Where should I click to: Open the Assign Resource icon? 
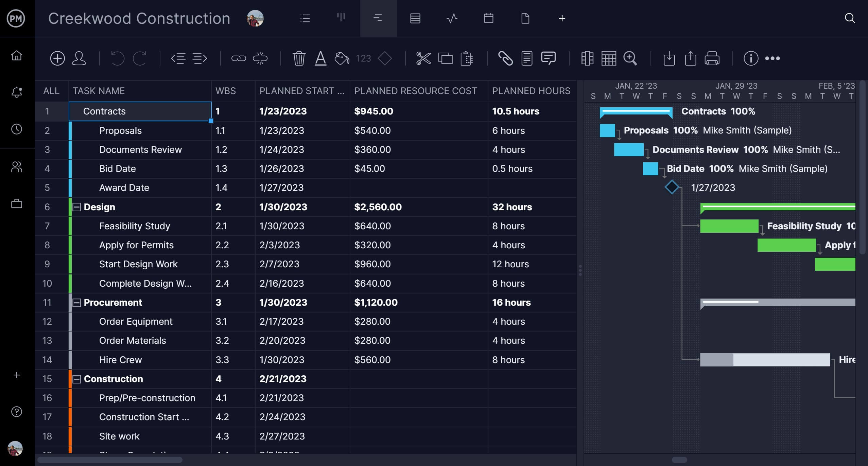click(80, 58)
